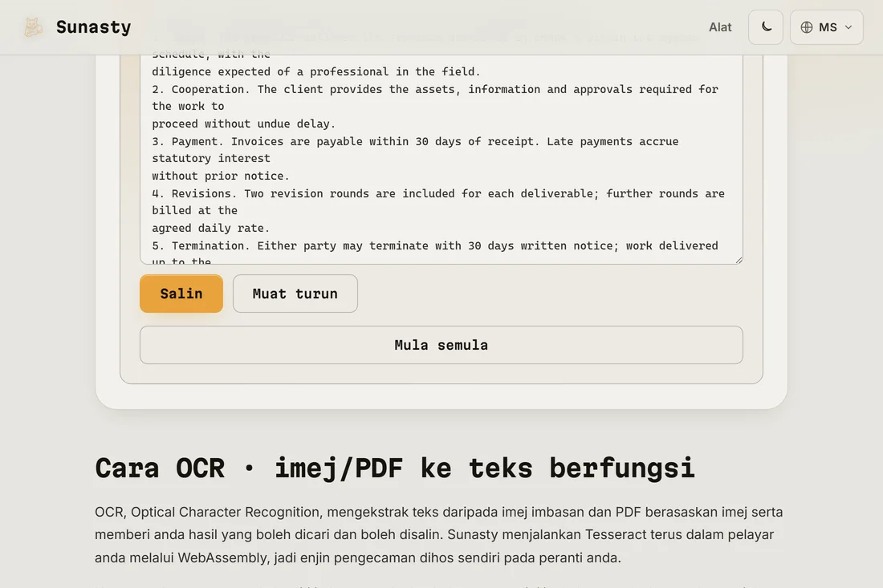The width and height of the screenshot is (883, 588).
Task: Open the Alat menu item
Action: (x=720, y=27)
